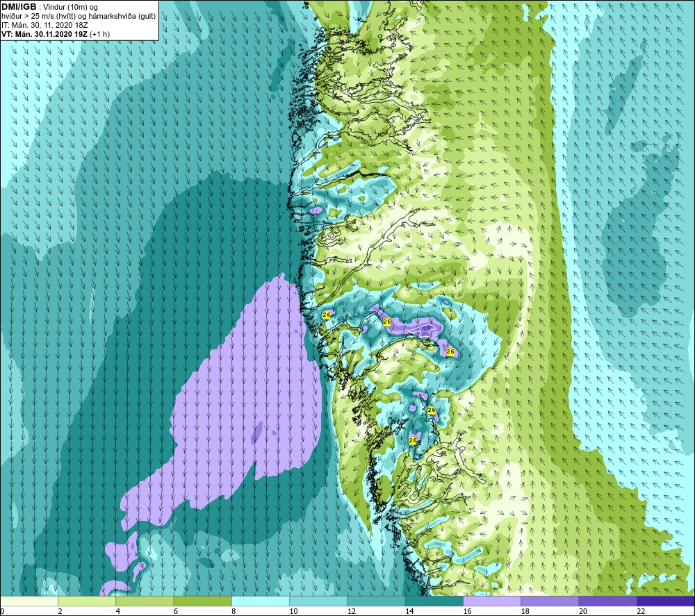Click the legend scale label '14'
Screen dimensions: 695x616
(x=409, y=611)
